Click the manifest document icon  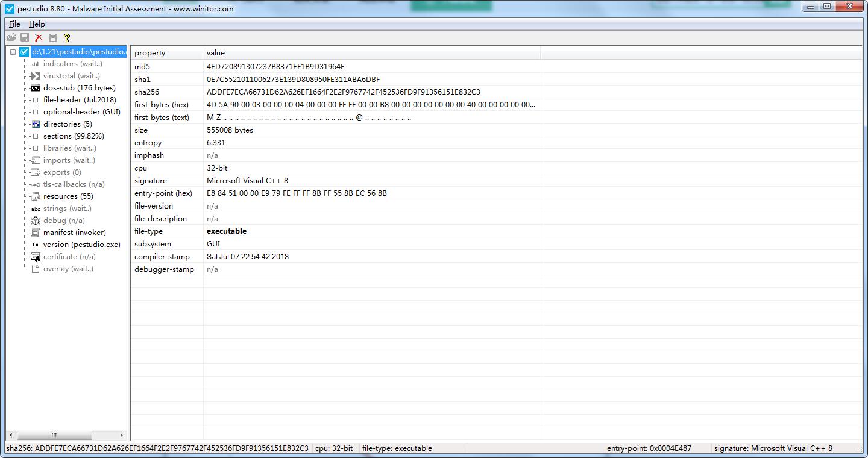coord(36,233)
